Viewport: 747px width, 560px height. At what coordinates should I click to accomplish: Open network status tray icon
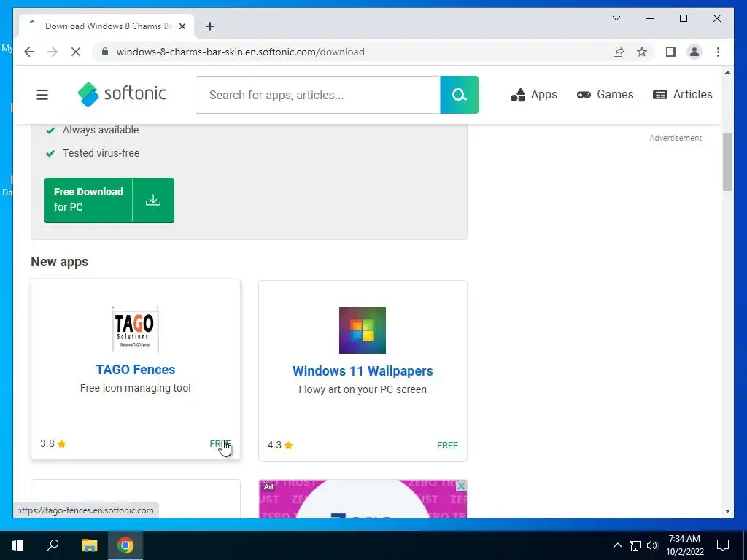[635, 545]
